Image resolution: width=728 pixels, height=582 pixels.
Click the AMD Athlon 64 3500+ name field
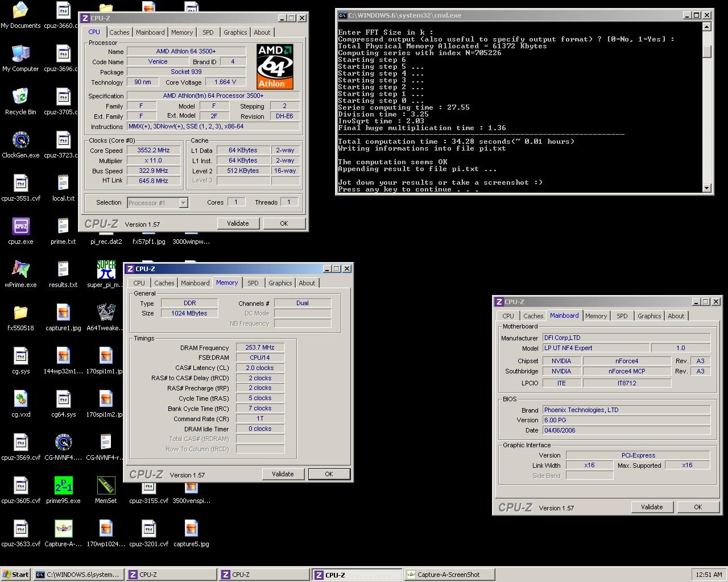tap(187, 51)
